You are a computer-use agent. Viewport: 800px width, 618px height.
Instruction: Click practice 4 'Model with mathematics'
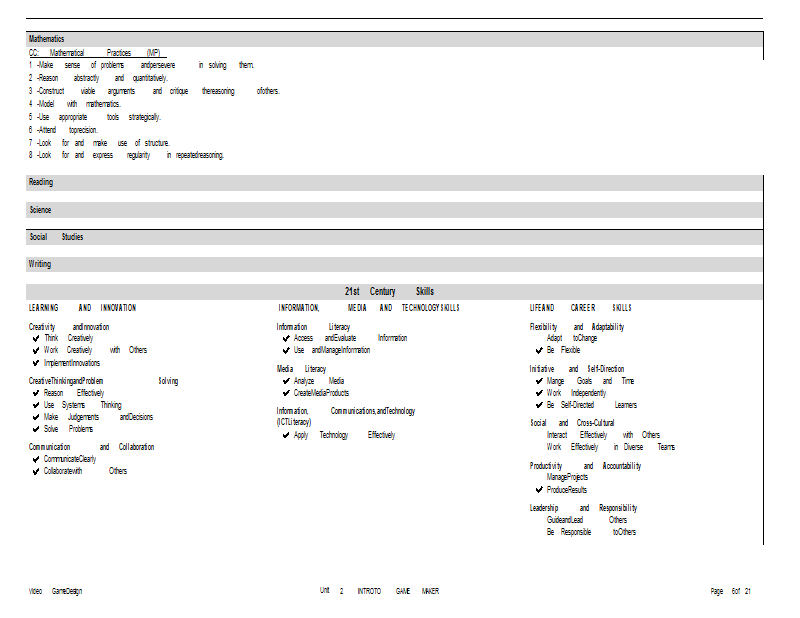[74, 104]
